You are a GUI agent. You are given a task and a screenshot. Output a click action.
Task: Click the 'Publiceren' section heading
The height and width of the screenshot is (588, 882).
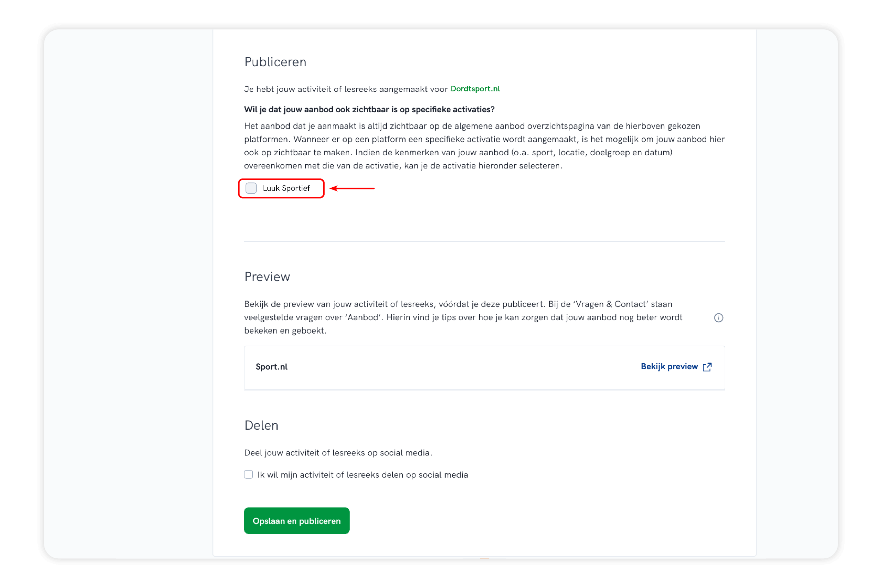[275, 62]
